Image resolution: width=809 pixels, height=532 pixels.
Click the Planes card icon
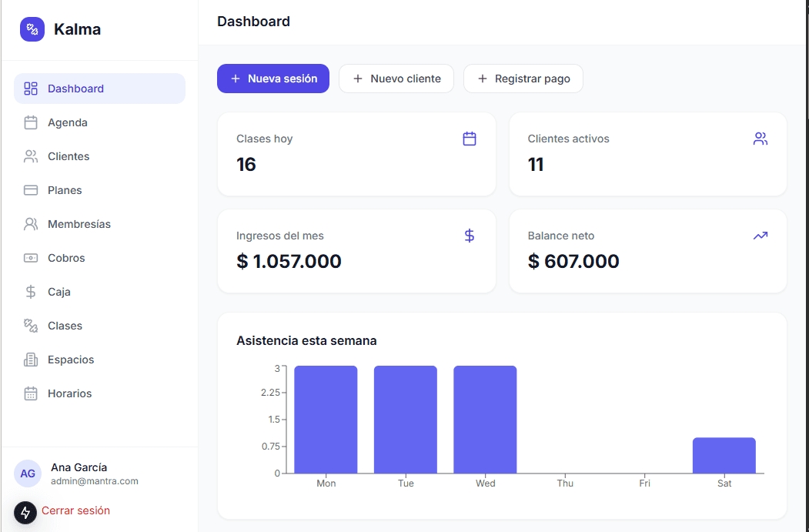click(x=31, y=190)
